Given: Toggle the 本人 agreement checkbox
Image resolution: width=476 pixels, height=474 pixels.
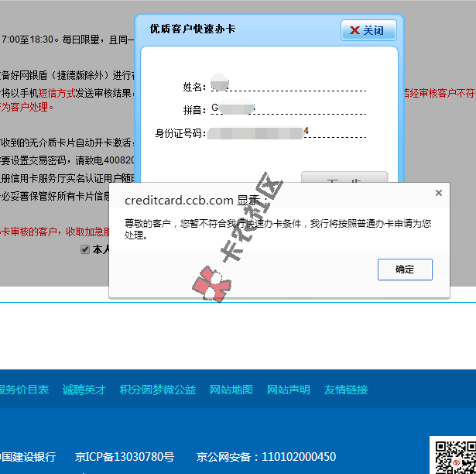Looking at the screenshot, I should pos(84,249).
